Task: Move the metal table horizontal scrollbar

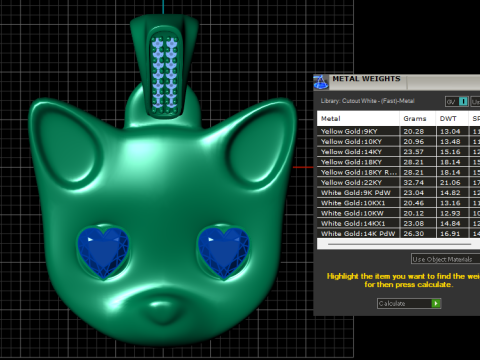Action: [399, 244]
